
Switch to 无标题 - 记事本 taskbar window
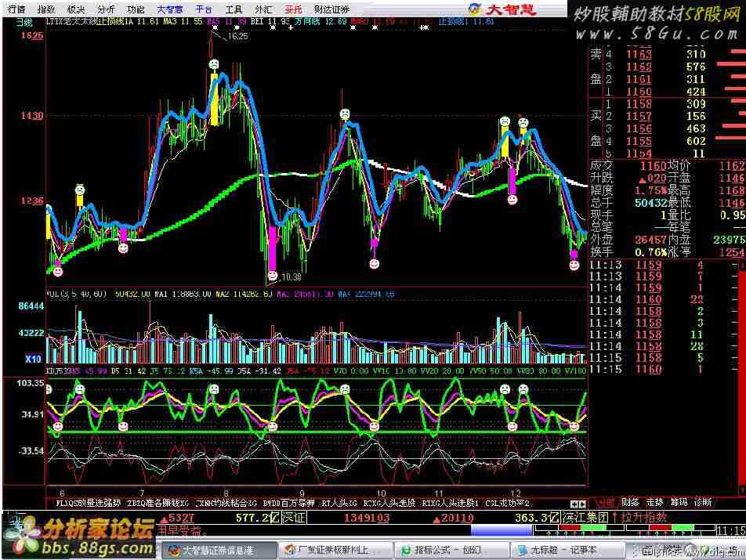point(567,551)
